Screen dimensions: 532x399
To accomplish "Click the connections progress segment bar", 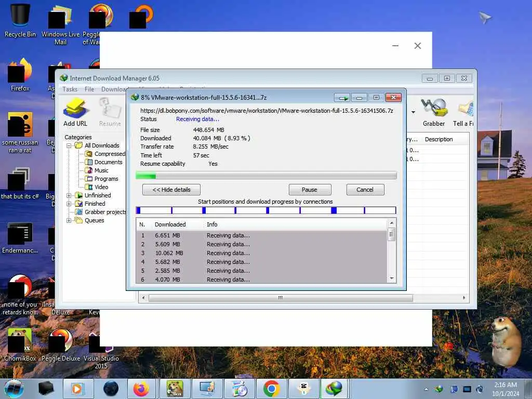I will (x=266, y=210).
